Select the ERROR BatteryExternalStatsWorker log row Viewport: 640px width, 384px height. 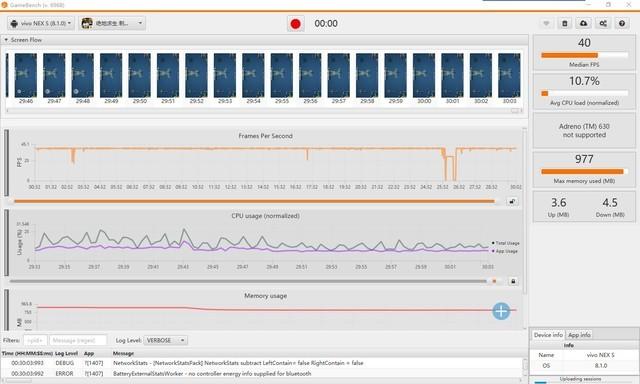point(262,373)
